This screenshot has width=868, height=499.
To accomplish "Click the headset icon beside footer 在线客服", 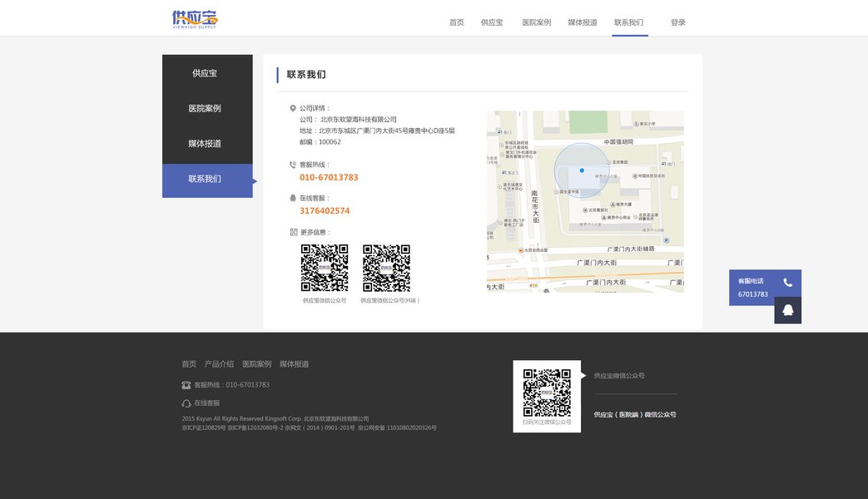I will click(186, 403).
